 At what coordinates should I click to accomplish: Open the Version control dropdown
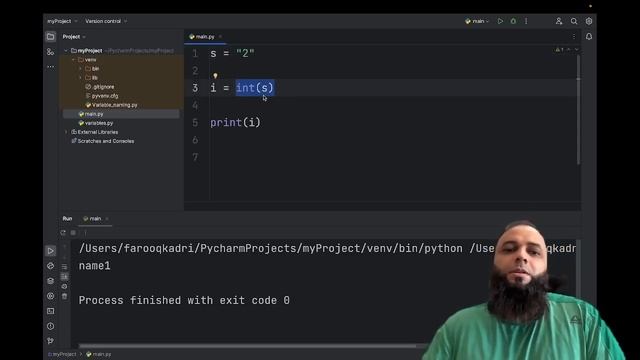[106, 21]
